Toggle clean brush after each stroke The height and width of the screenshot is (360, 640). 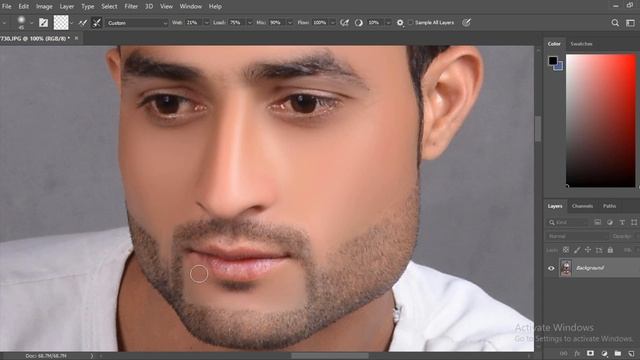(x=97, y=23)
